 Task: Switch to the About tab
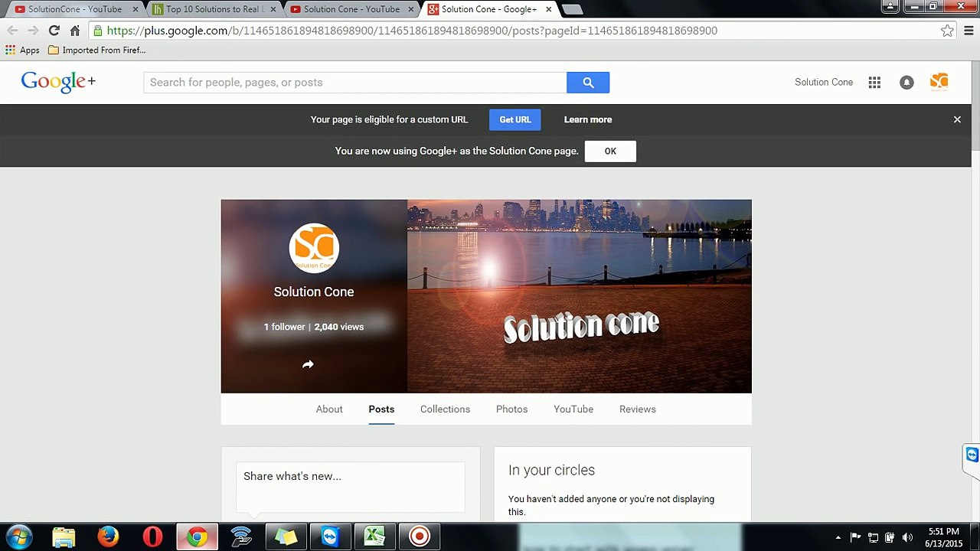(329, 409)
